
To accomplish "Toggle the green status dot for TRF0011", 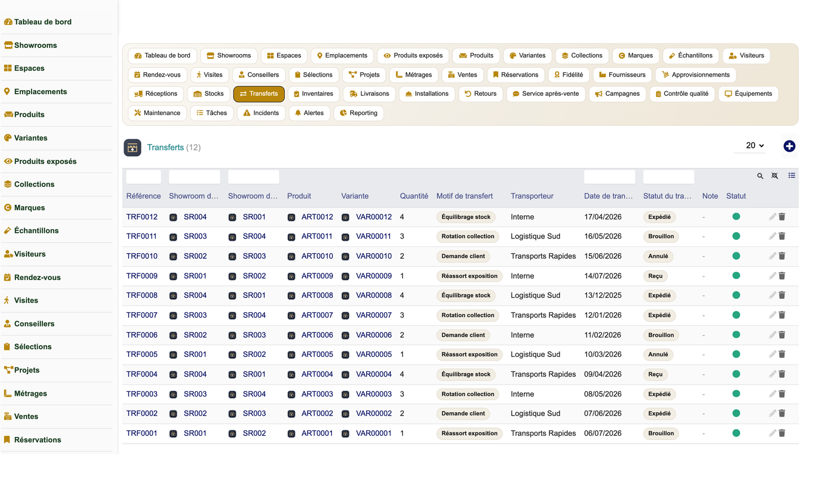I will coord(736,236).
